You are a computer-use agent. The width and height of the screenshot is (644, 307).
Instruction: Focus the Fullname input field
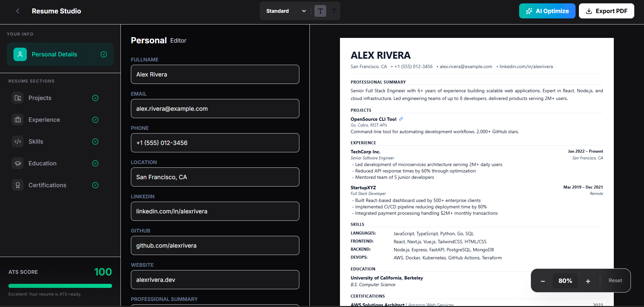[x=215, y=74]
